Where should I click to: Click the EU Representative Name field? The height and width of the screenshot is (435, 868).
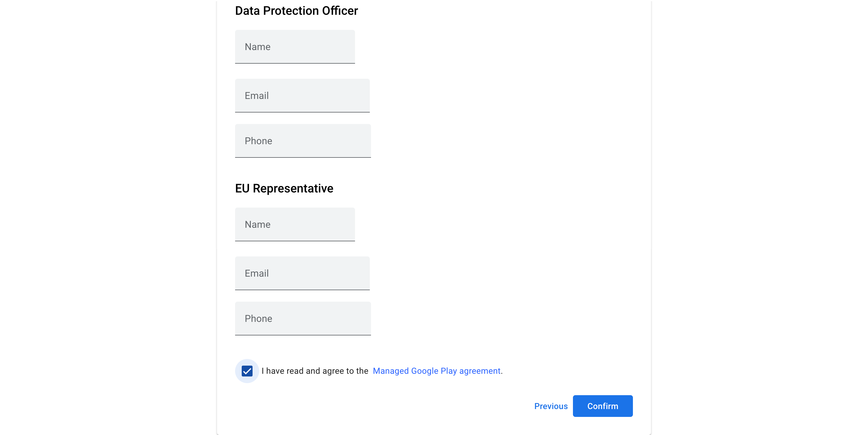[x=295, y=224]
